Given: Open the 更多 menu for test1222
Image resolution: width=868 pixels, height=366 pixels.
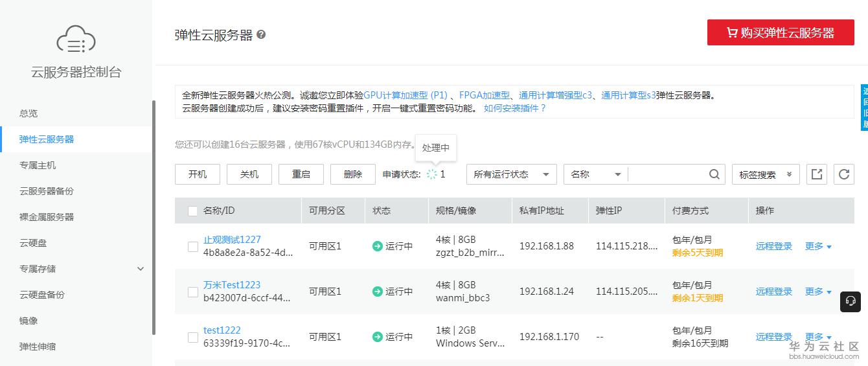Looking at the screenshot, I should (818, 337).
